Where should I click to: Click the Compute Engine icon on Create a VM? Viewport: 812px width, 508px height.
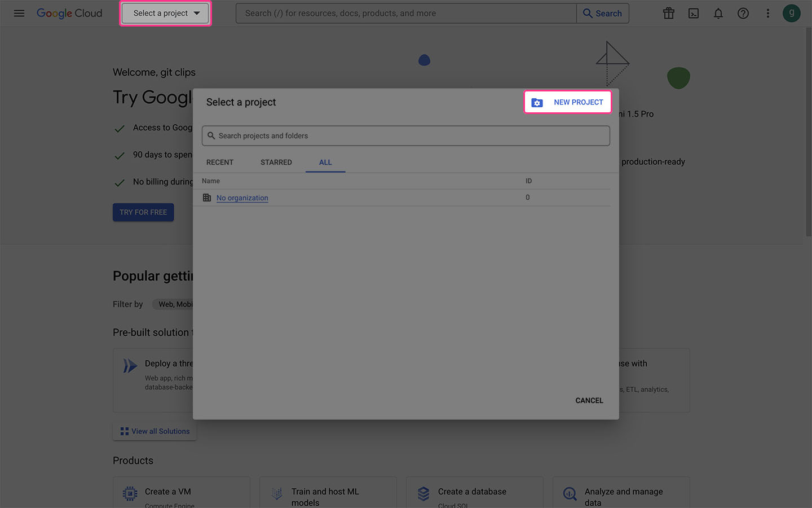point(130,492)
